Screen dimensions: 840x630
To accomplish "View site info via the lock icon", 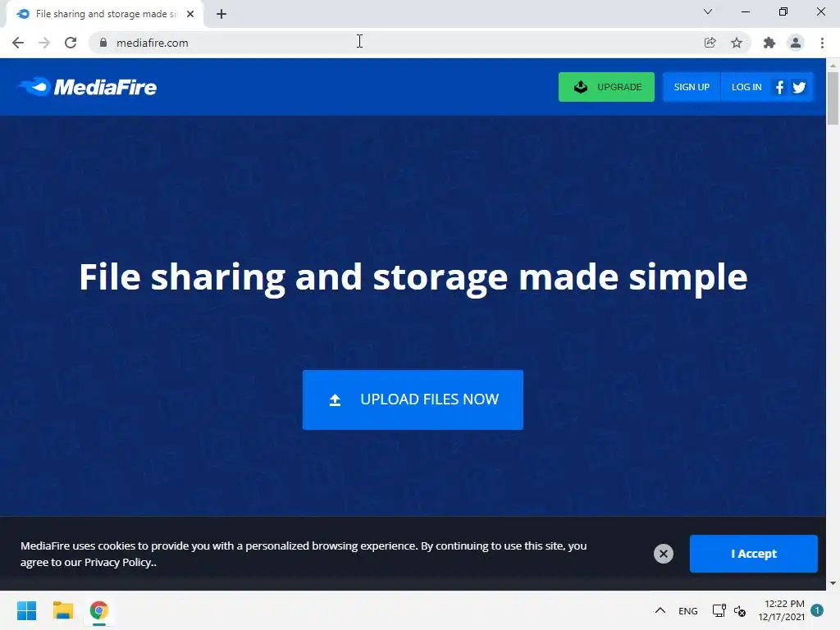I will [103, 43].
